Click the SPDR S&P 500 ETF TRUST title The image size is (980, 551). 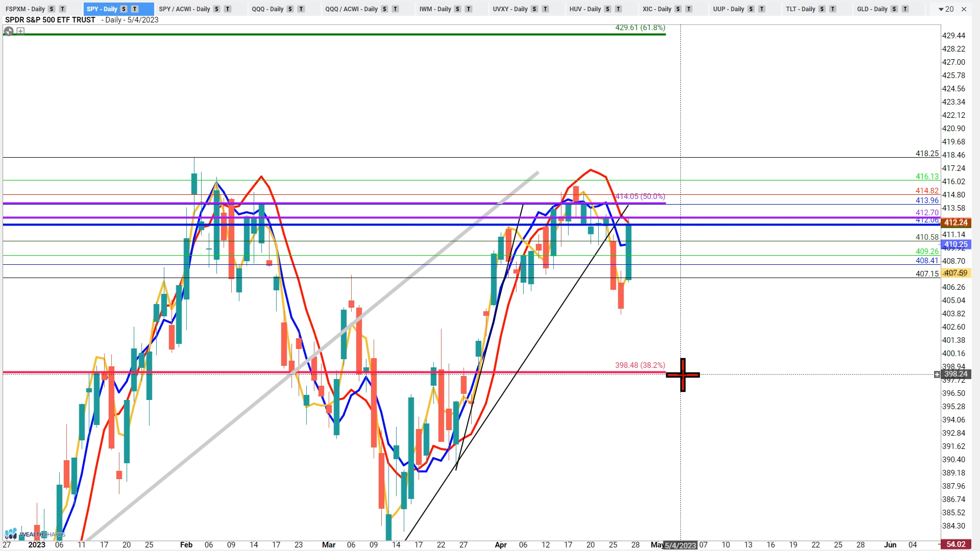[50, 20]
